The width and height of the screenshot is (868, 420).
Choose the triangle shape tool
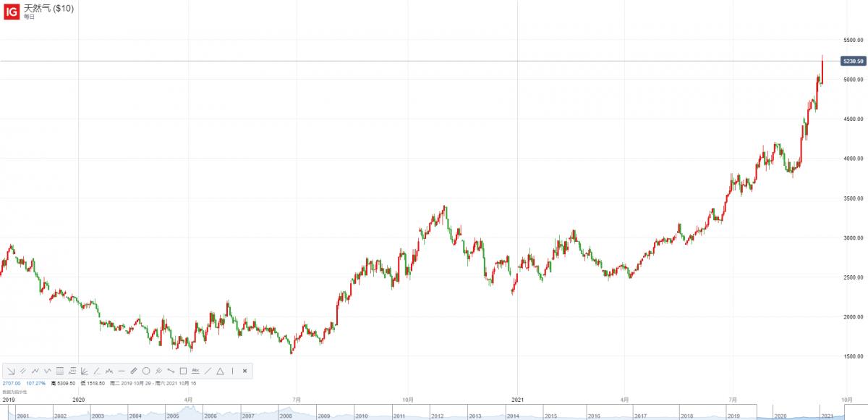[x=220, y=371]
